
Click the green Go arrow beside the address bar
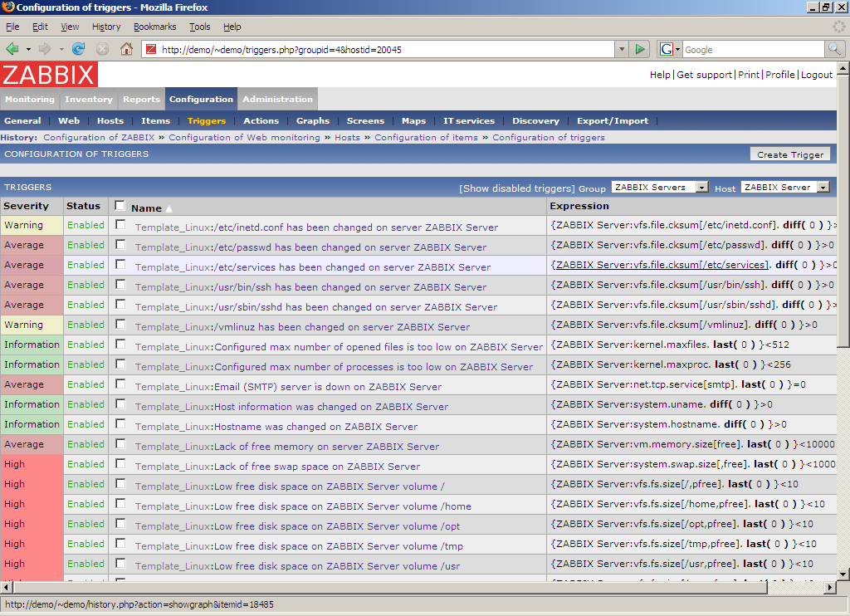640,49
